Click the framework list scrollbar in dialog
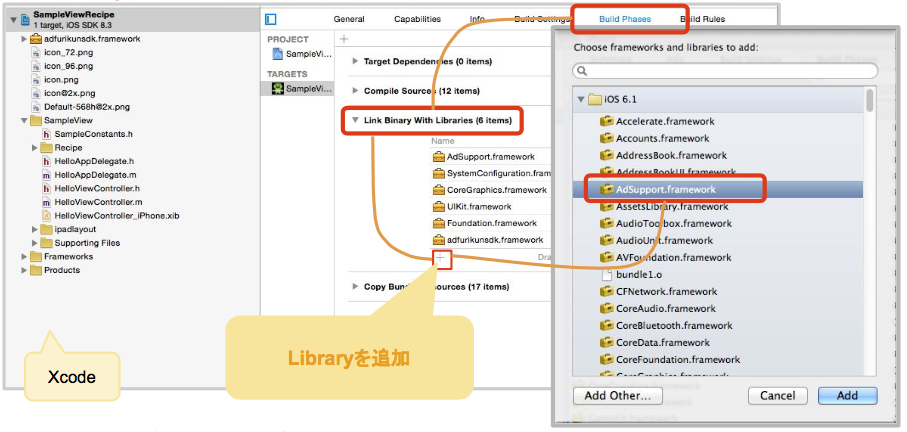The width and height of the screenshot is (907, 432). click(869, 99)
